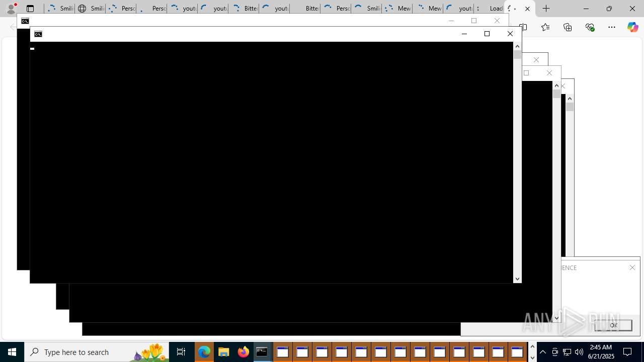Minimize the console window behind the front one
Screen dimensions: 644x362
[451, 21]
